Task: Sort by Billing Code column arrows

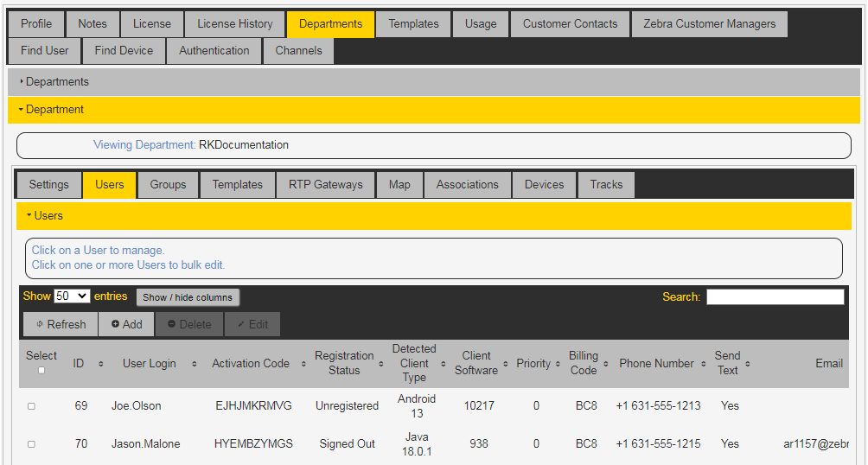Action: click(605, 364)
